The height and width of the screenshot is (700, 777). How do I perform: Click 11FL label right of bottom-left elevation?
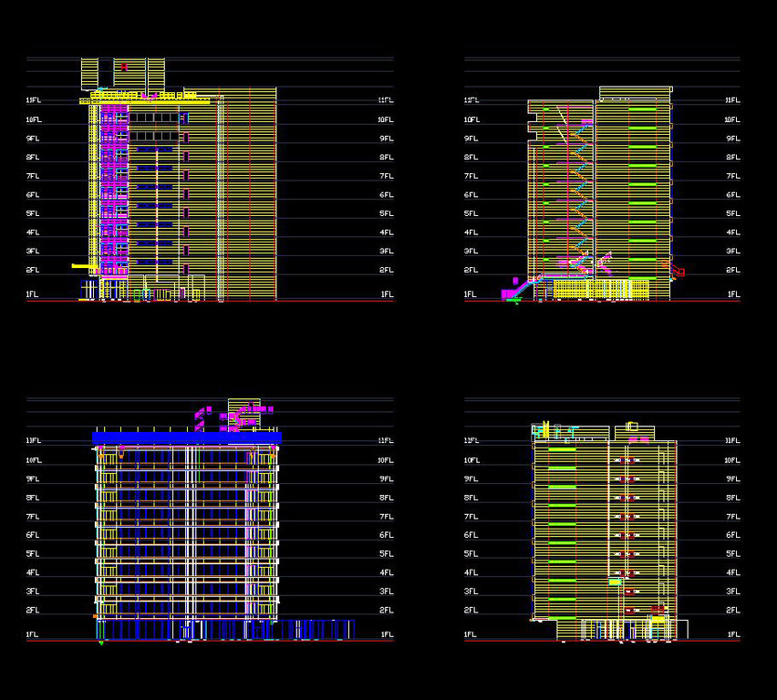click(x=386, y=440)
